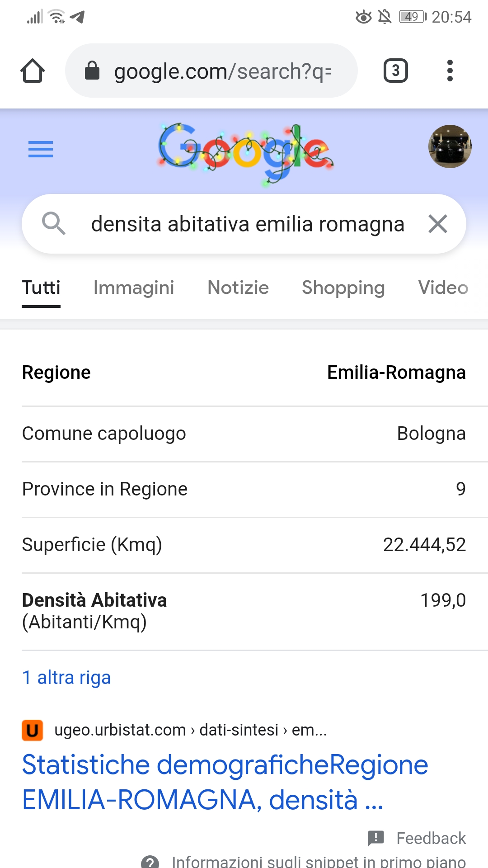Open the tab switcher showing 3 tabs
Image resolution: width=488 pixels, height=868 pixels.
(x=395, y=71)
